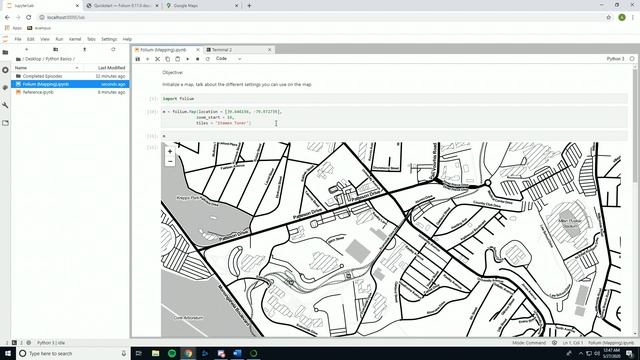Sort files by Last Modified column header
The image size is (640, 360).
(111, 68)
